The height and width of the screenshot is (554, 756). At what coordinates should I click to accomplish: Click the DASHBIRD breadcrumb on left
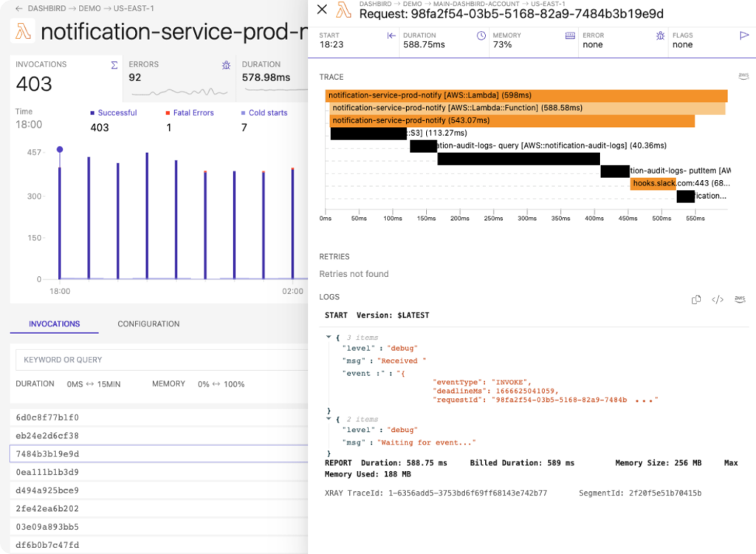(47, 8)
